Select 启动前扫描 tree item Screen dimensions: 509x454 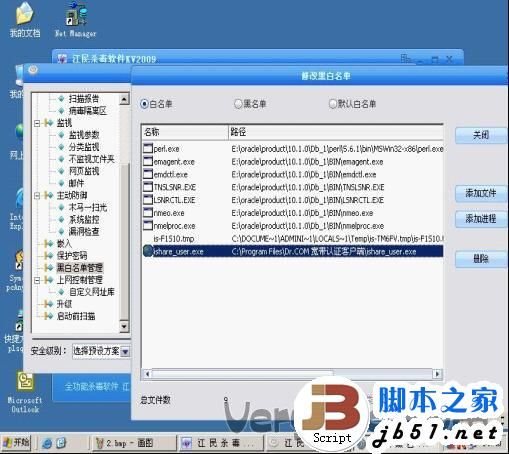76,316
